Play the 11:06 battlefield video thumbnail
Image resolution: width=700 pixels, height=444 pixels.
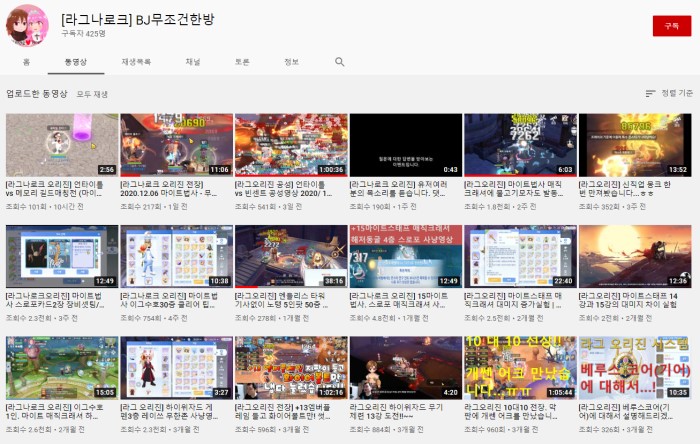click(x=177, y=145)
